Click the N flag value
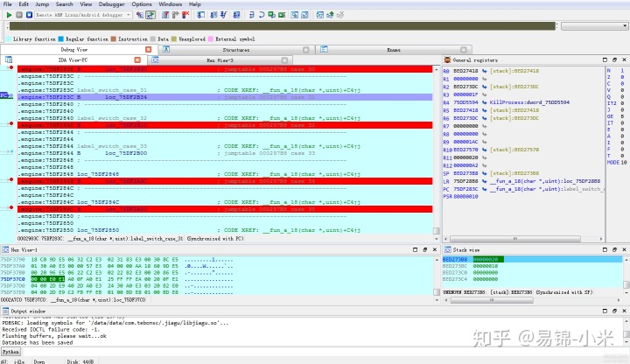 click(x=622, y=70)
